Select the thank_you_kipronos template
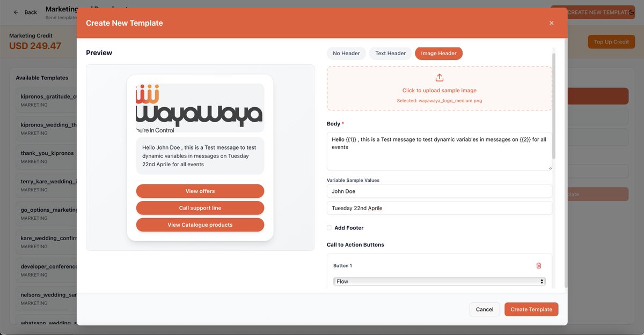This screenshot has width=644, height=335. (47, 156)
